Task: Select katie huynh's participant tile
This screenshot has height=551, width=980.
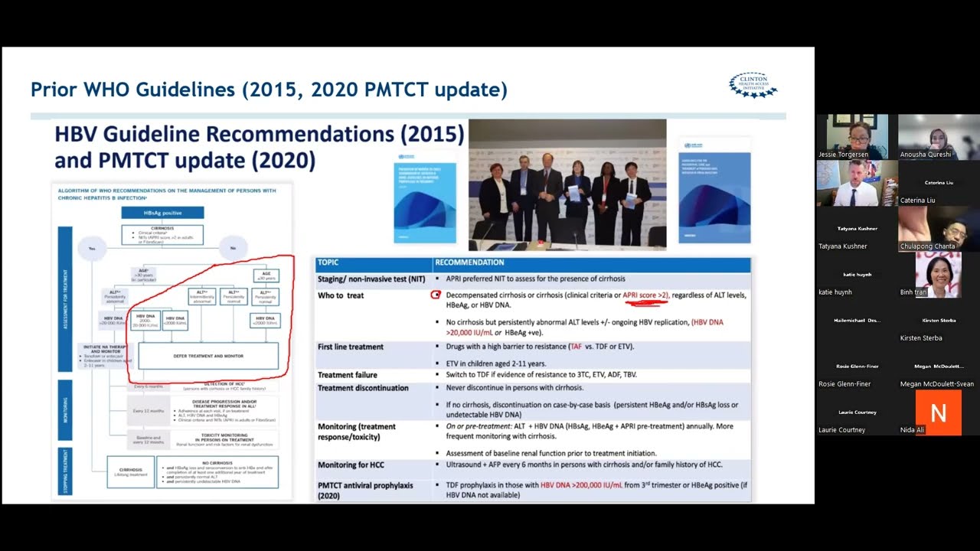Action: [x=857, y=275]
